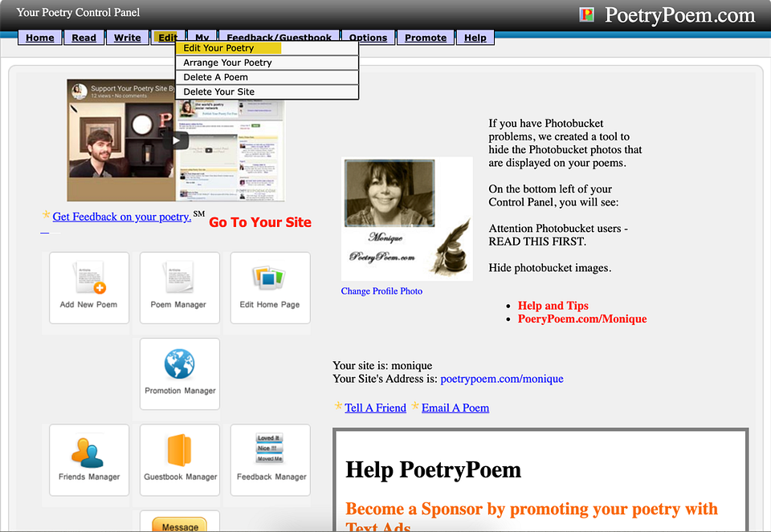771x532 pixels.
Task: Select Edit Your Poetry menu entry
Action: pos(267,48)
